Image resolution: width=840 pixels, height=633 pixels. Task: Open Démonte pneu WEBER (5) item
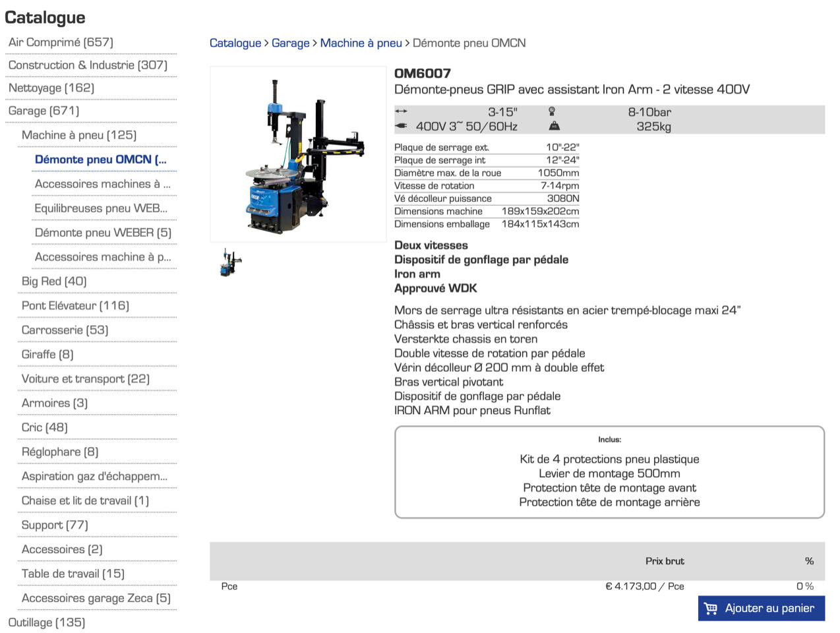[x=103, y=233]
